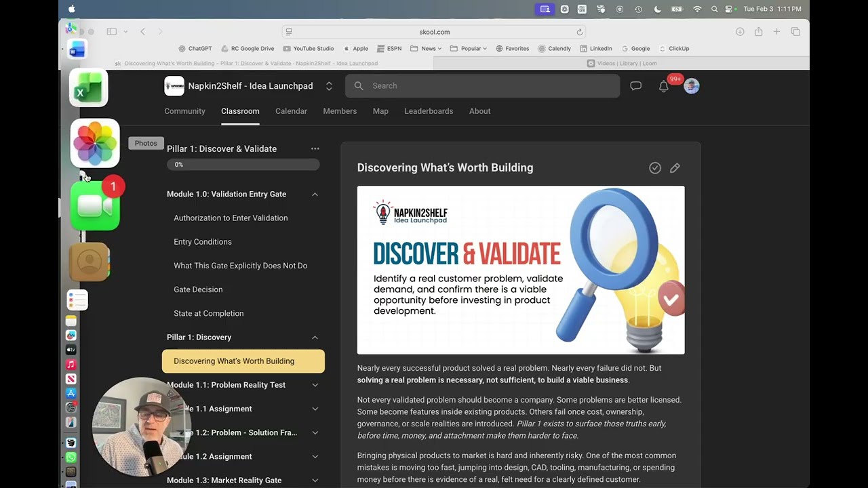Open the Calendar tab
868x488 pixels.
click(x=291, y=111)
